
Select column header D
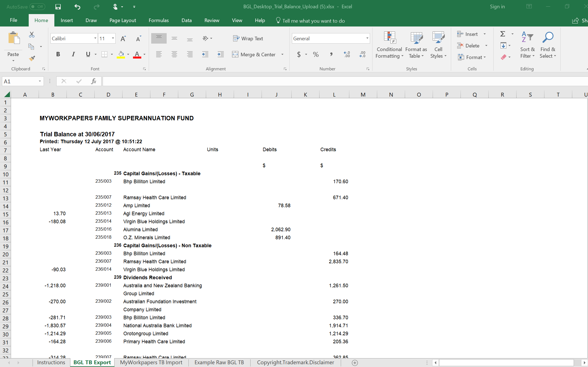(108, 95)
